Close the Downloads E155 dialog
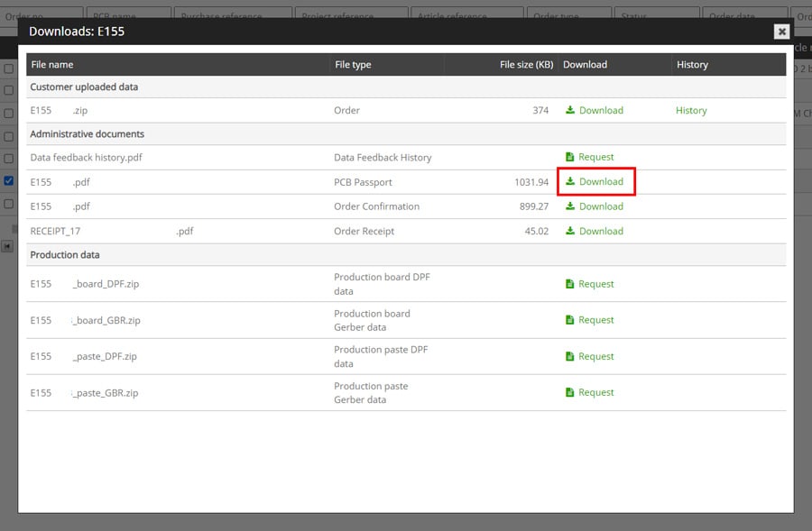Image resolution: width=812 pixels, height=531 pixels. [782, 32]
